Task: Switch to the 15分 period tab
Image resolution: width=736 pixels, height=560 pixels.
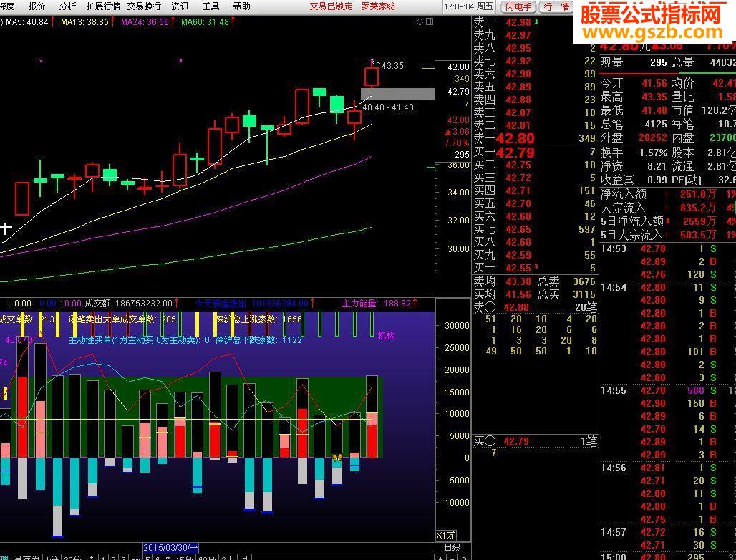Action: (x=183, y=557)
